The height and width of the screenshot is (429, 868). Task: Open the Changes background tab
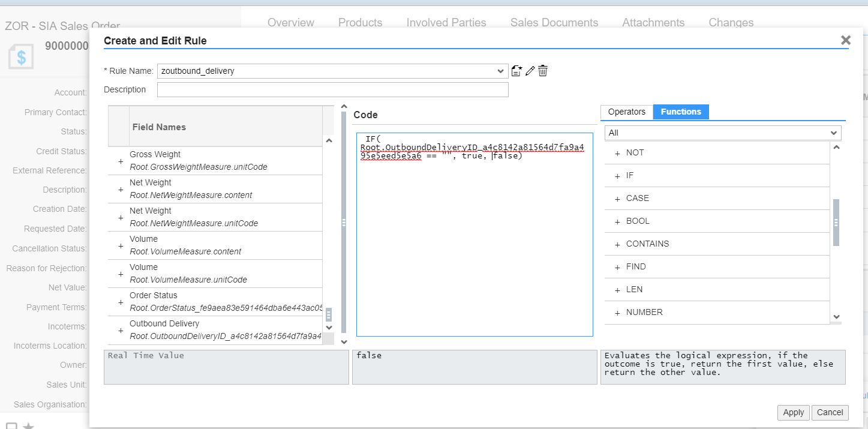coord(731,22)
